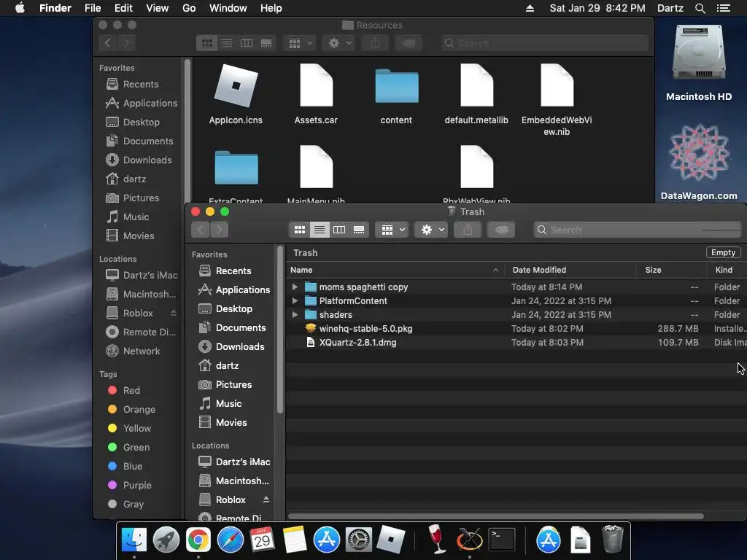Open Calendar from the Dock
747x560 pixels.
click(262, 540)
